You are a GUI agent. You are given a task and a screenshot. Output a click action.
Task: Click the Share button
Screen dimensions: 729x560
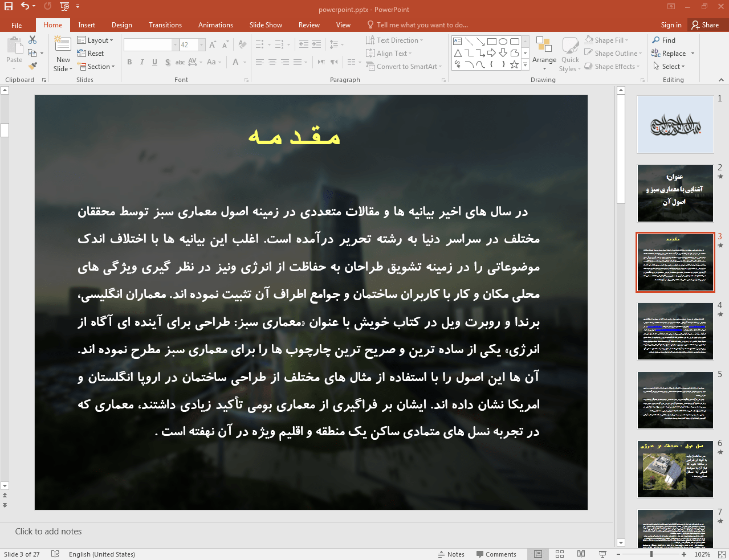pos(705,25)
